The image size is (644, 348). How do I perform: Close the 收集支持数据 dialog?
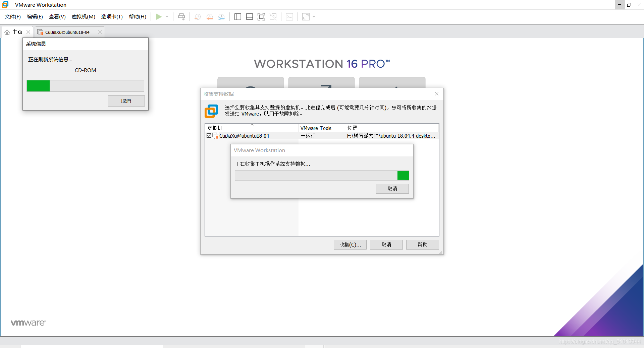point(437,94)
